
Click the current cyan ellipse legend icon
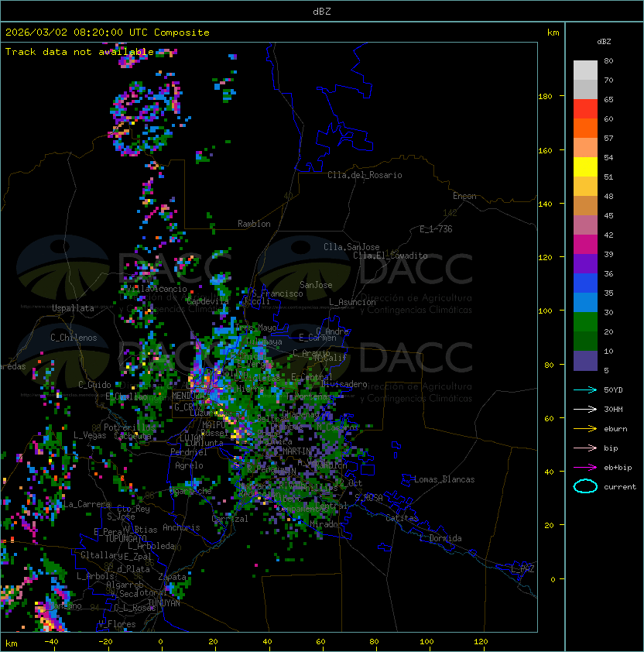click(x=585, y=486)
